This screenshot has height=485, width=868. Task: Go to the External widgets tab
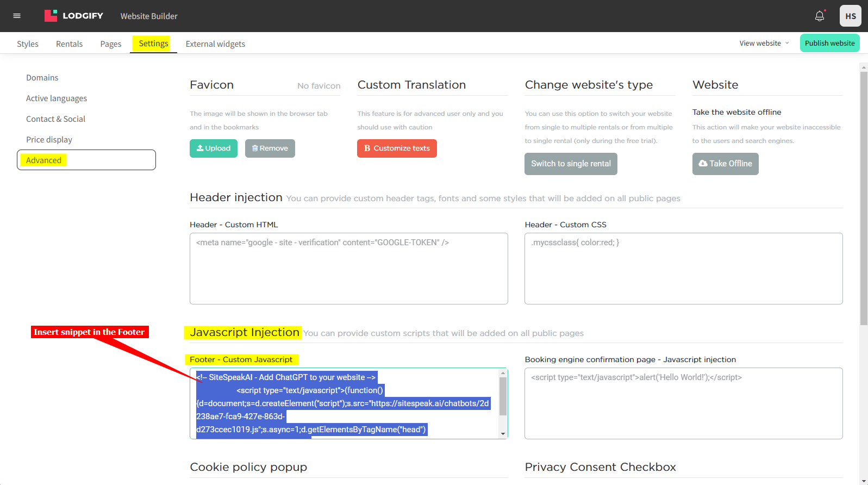tap(215, 44)
